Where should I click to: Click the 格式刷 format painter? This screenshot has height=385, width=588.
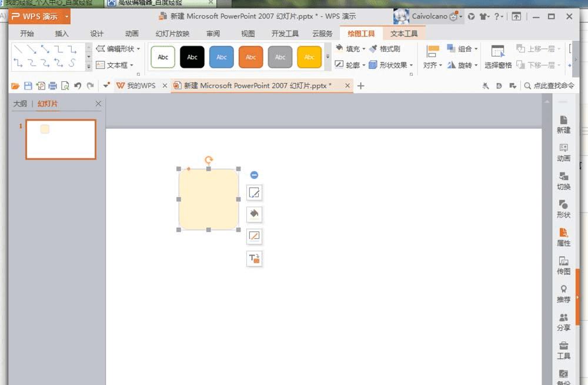coord(385,48)
